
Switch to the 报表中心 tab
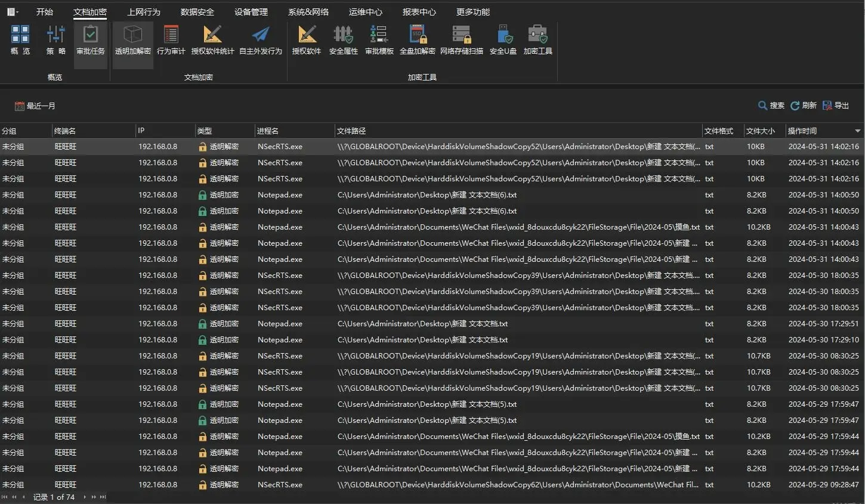pos(419,12)
